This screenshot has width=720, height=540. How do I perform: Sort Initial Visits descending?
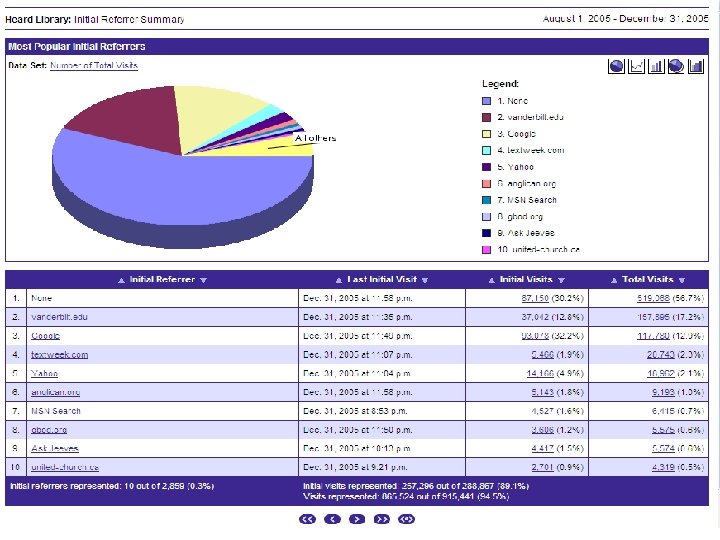(561, 280)
